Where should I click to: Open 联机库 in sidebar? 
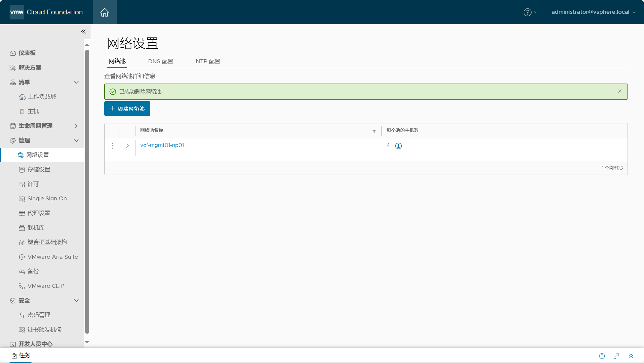coord(36,228)
